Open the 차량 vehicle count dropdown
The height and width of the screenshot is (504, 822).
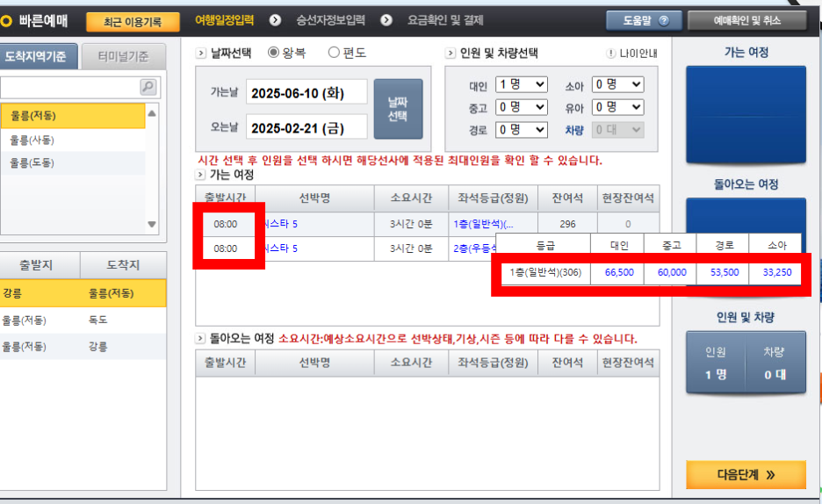617,129
